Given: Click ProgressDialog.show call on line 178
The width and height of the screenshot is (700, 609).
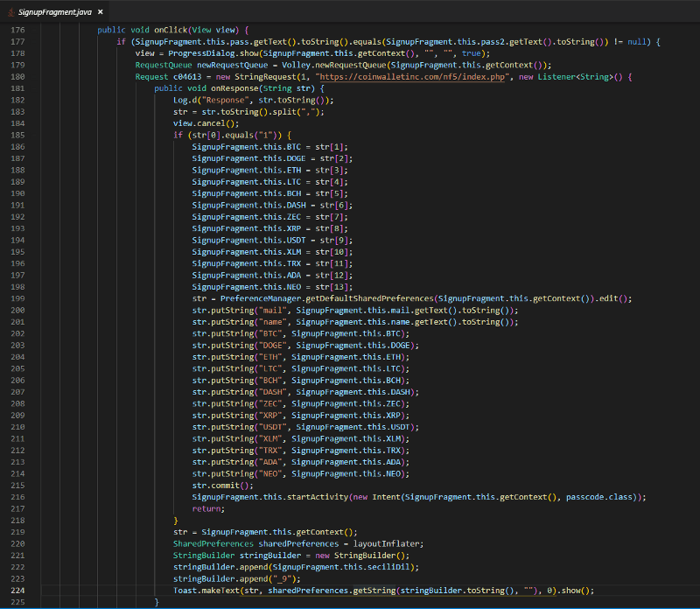Looking at the screenshot, I should coord(213,53).
